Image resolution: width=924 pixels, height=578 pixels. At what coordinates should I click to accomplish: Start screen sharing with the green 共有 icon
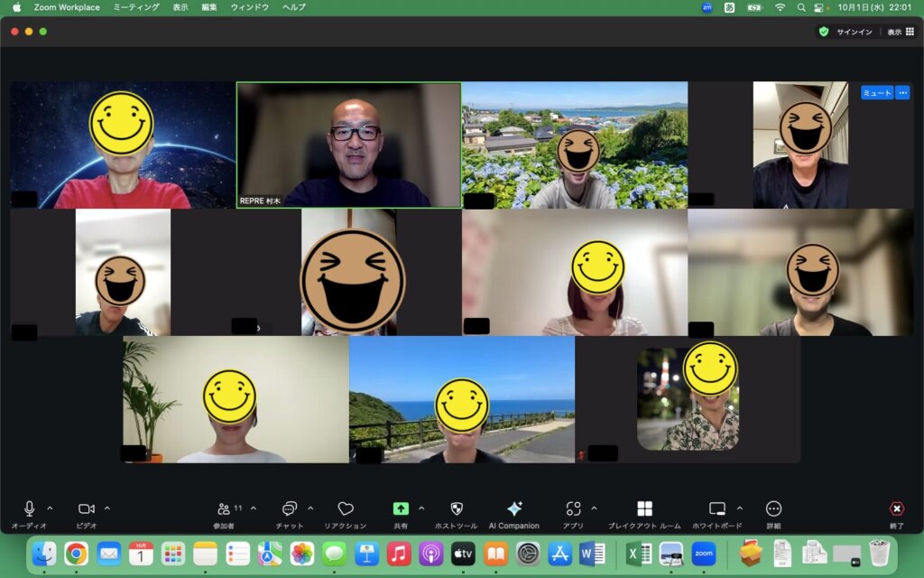[x=401, y=509]
